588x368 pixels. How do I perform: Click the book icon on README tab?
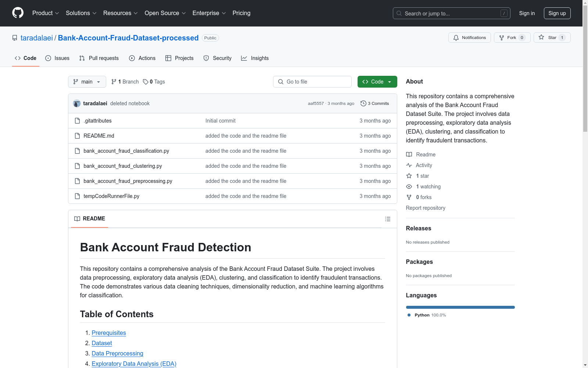[x=77, y=219]
